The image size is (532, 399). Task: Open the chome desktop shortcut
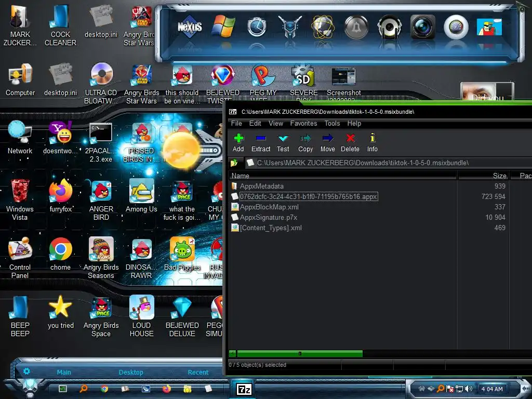(61, 254)
